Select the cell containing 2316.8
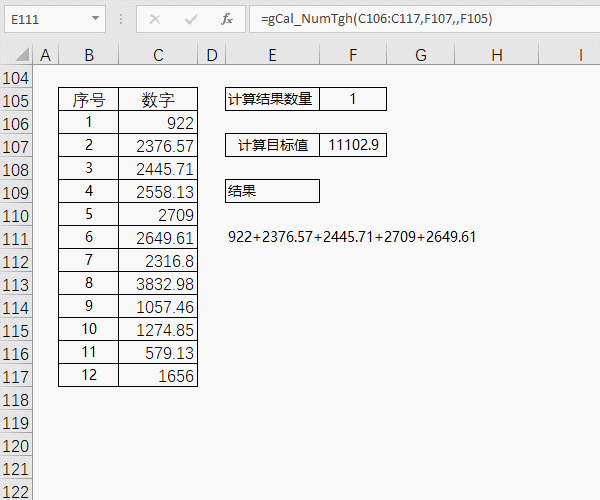 158,260
